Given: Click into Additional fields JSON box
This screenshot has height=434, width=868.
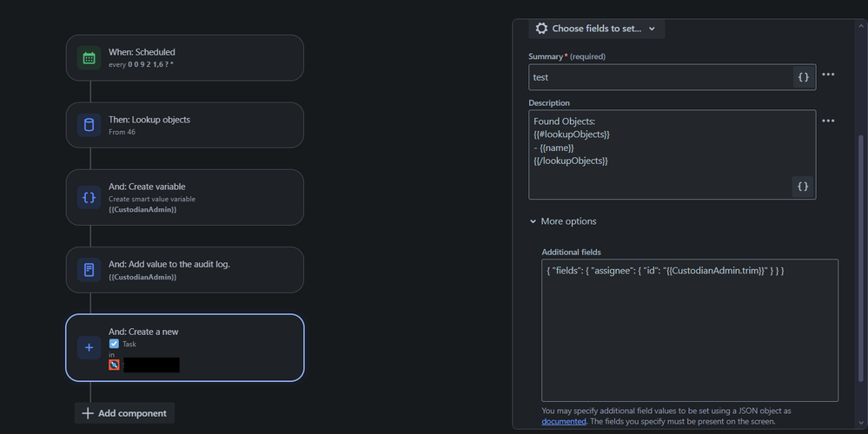Looking at the screenshot, I should 690,330.
